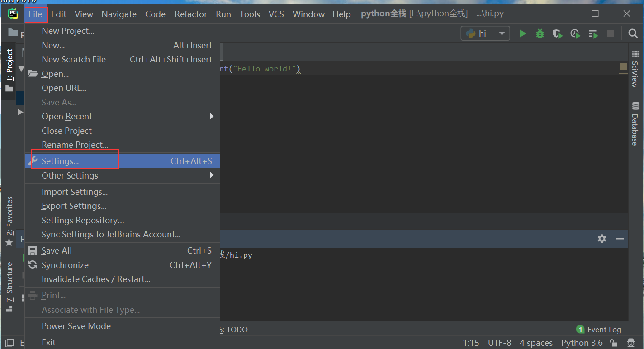The image size is (644, 349).
Task: Open the VCS menu
Action: (x=276, y=14)
